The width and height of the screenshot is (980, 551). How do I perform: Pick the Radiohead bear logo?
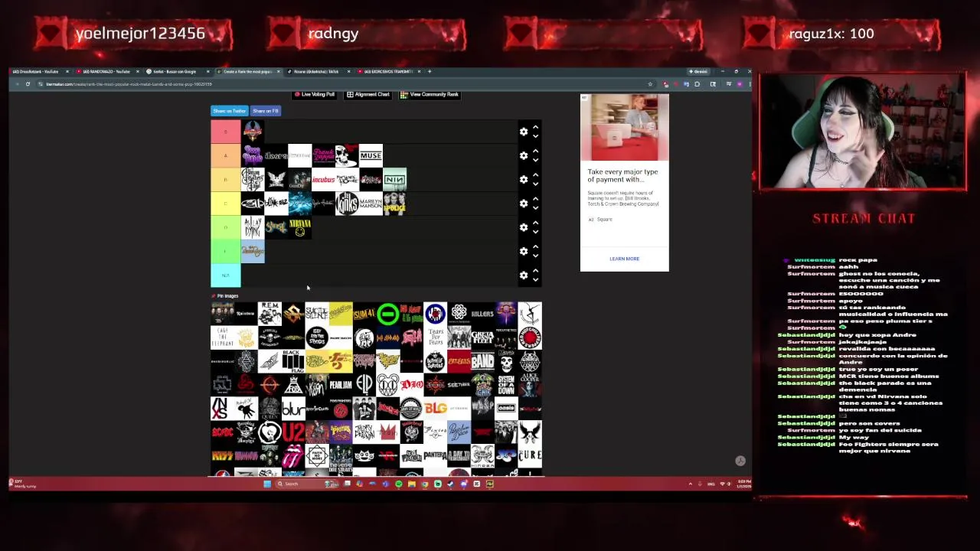[388, 385]
